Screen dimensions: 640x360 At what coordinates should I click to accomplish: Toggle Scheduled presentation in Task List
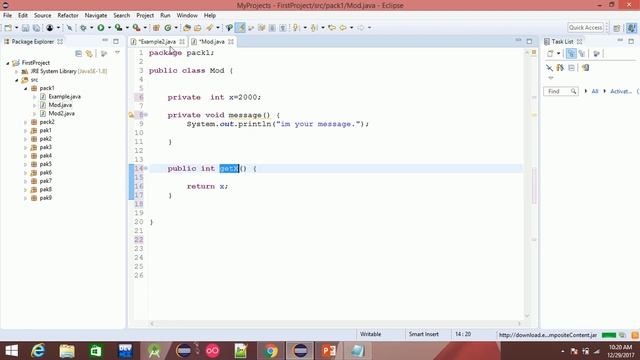[582, 53]
